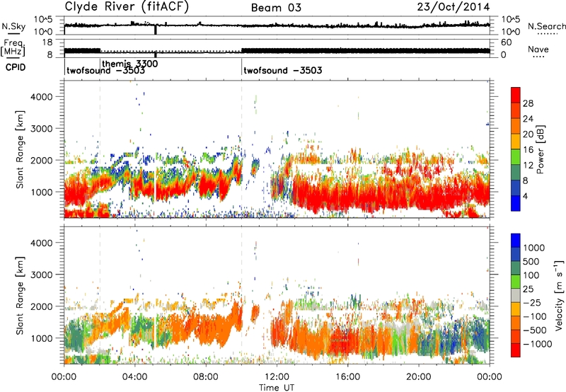Click the '12:00' time axis tick label
This screenshot has width=566, height=392.
point(277,377)
